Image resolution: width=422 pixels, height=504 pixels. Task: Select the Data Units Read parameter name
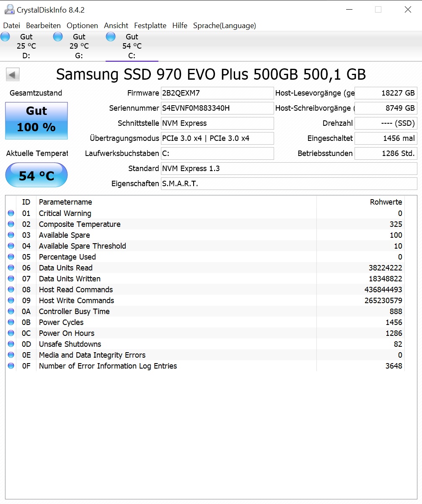66,268
